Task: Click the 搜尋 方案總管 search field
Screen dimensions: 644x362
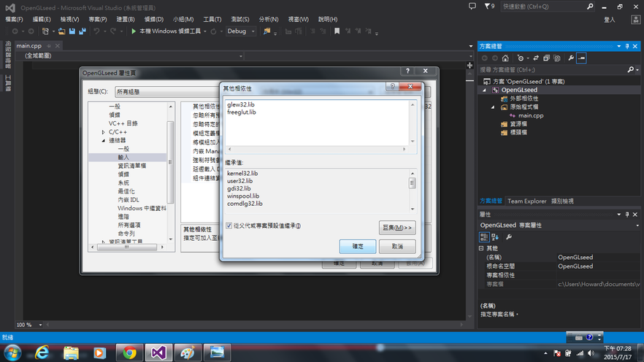Action: click(553, 70)
